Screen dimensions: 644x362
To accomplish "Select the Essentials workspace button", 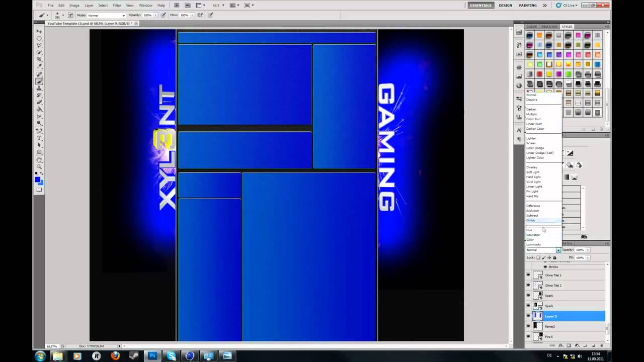I will pyautogui.click(x=480, y=5).
